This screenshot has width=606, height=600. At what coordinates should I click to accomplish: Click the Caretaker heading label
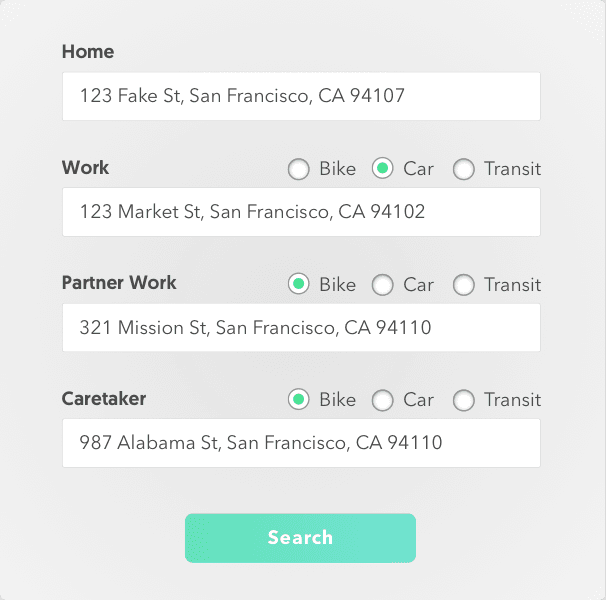point(104,399)
